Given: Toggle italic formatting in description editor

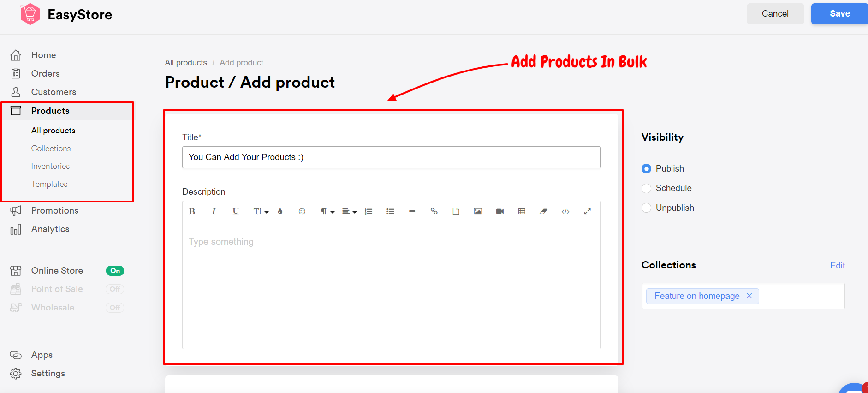Looking at the screenshot, I should point(214,211).
